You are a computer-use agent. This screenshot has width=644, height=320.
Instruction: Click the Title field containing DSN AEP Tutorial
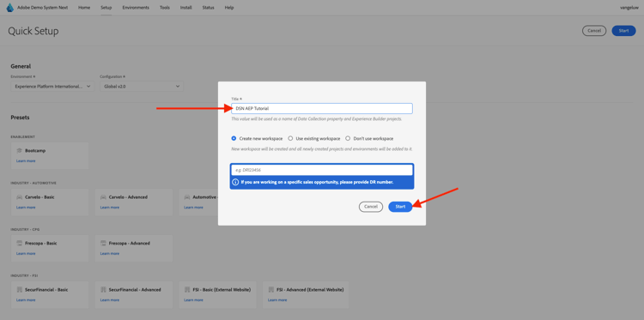[x=322, y=109]
